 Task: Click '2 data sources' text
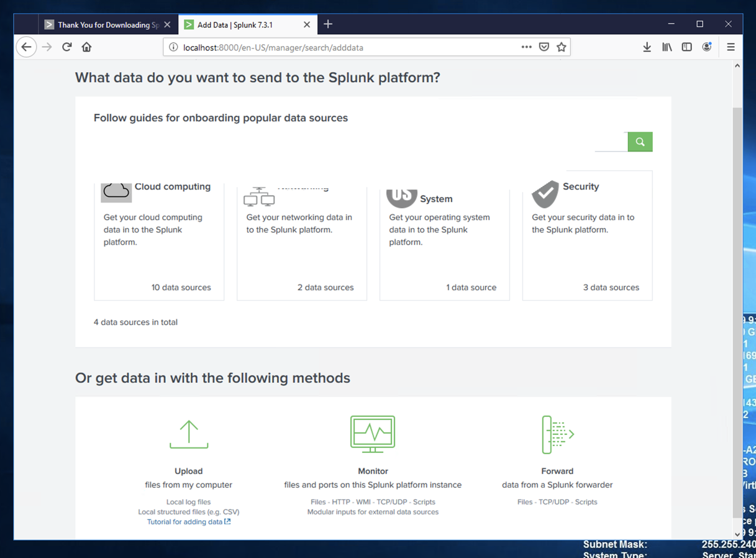click(326, 288)
